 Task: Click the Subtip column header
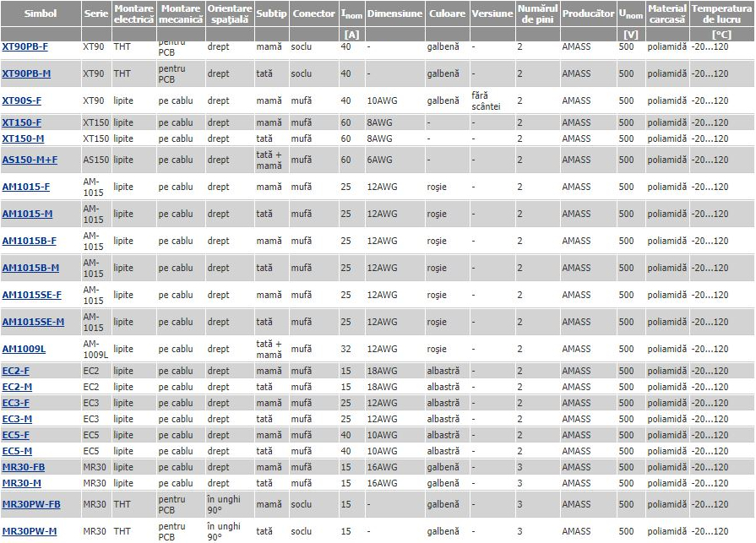[271, 14]
